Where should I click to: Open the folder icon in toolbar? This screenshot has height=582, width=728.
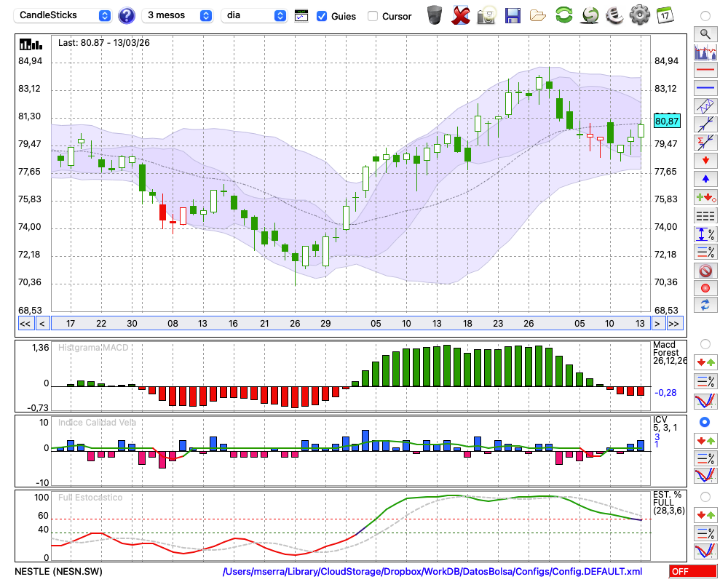coord(538,15)
